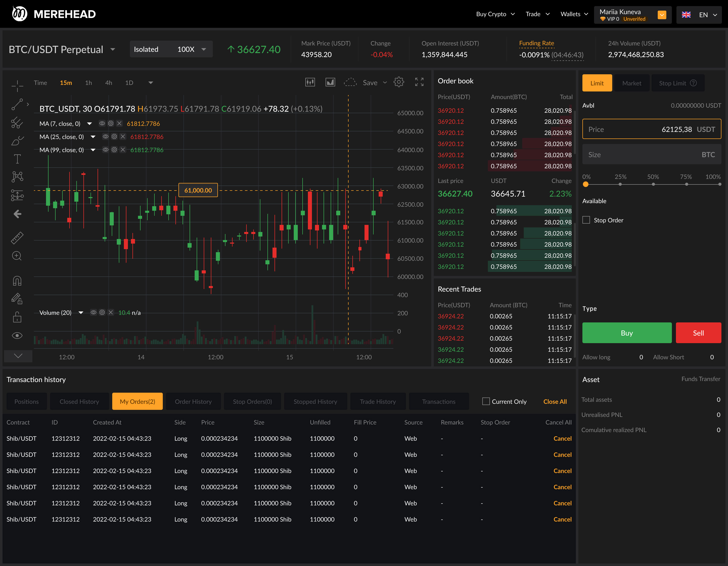
Task: Enable the Stop Order checkbox
Action: coord(586,220)
